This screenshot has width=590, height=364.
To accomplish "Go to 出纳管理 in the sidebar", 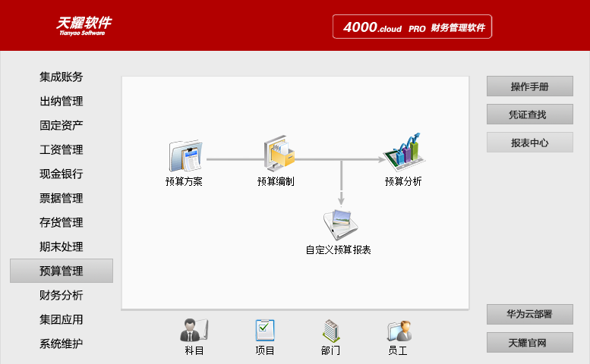I will (62, 101).
